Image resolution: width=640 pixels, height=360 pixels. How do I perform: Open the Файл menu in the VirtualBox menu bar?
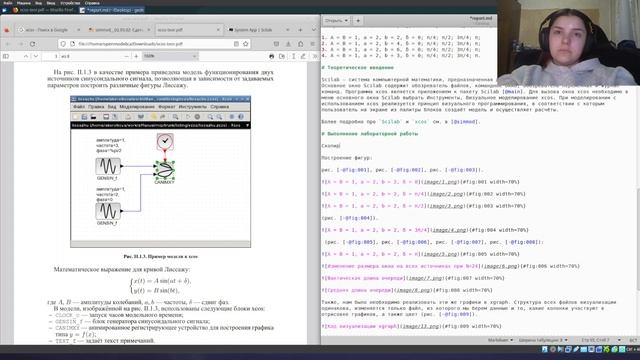tap(7, 3)
